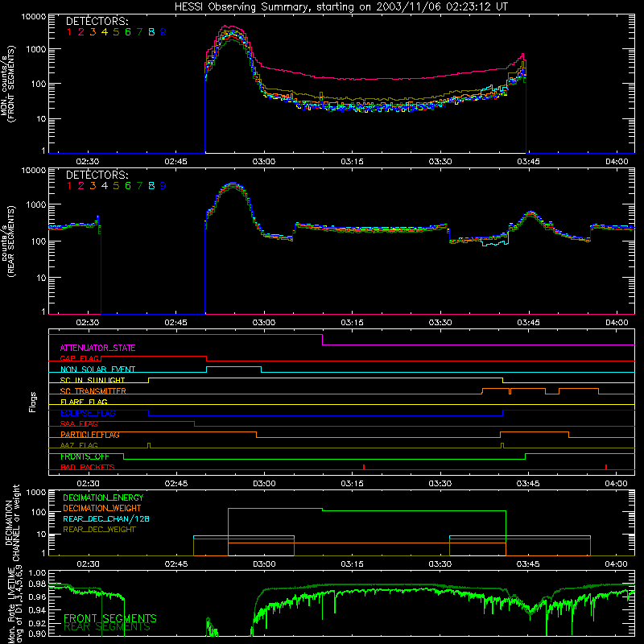This screenshot has height=644, width=644.
Task: Click detector 9 in rear segments legend
Action: [x=163, y=186]
